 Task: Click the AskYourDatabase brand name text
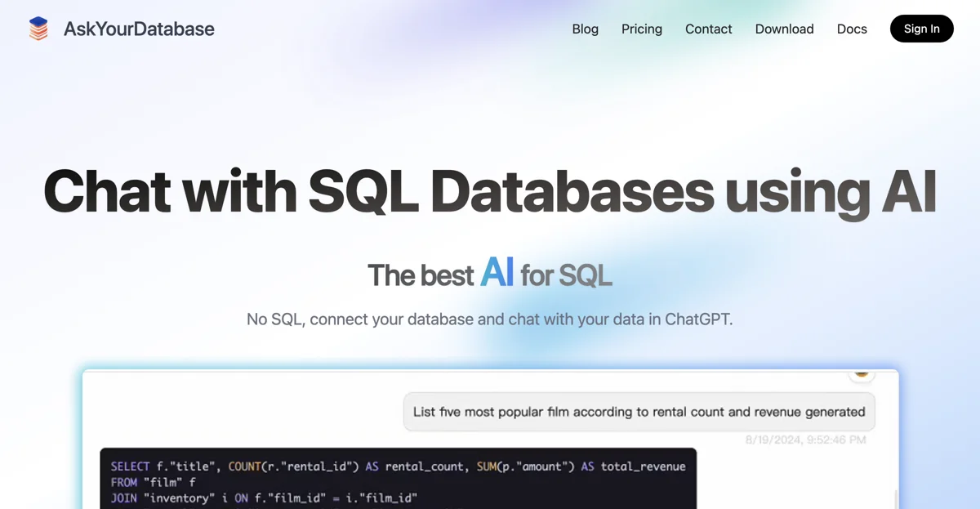[x=139, y=29]
